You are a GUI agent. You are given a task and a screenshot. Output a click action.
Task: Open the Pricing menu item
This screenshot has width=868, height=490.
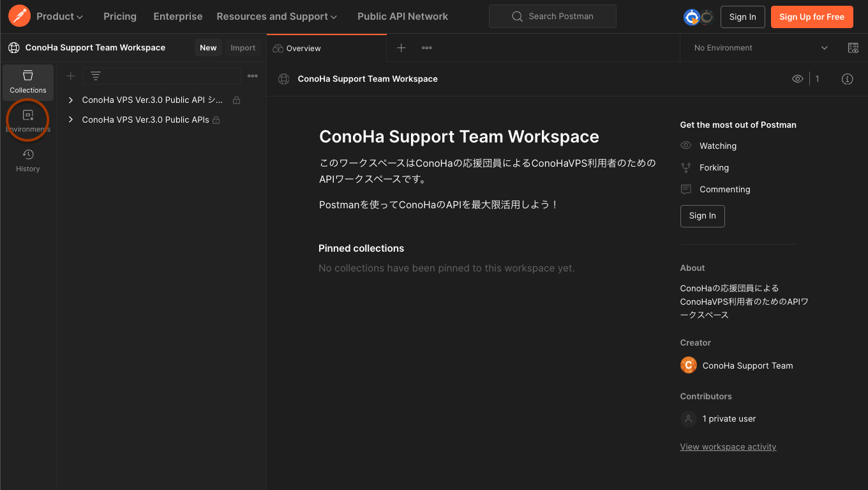120,17
